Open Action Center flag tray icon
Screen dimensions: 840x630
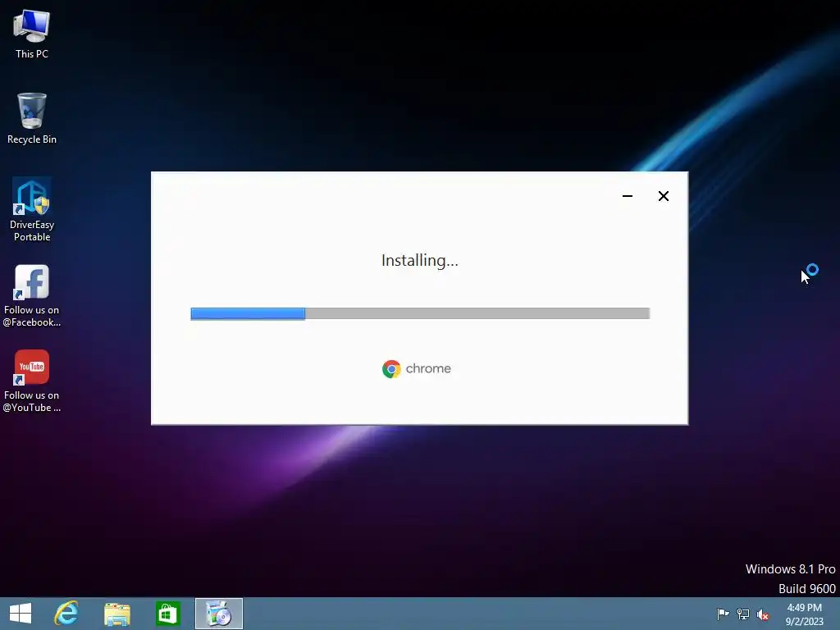[723, 614]
